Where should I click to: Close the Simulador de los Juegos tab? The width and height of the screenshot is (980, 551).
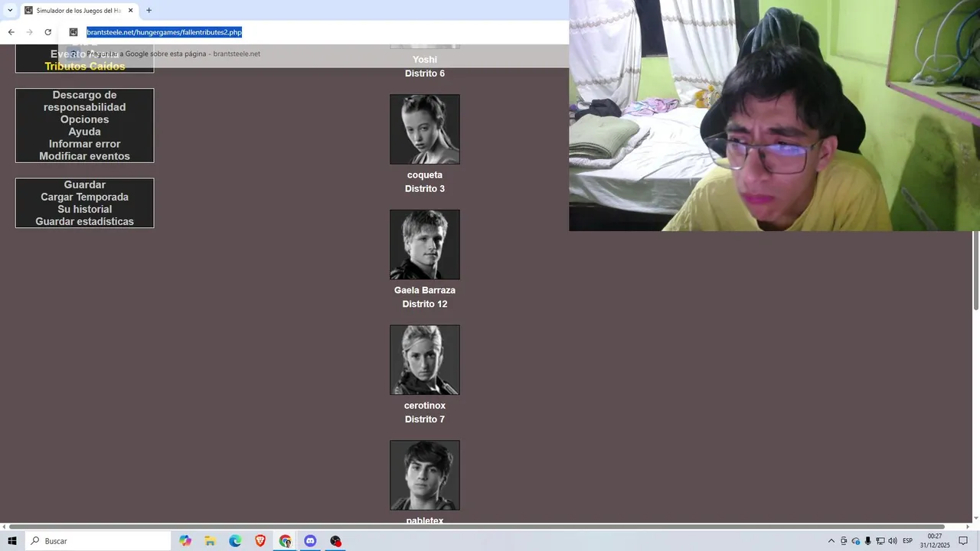[x=131, y=11]
